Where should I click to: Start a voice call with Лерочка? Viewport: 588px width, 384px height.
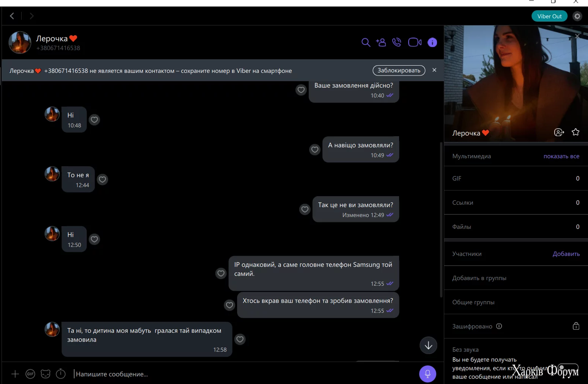pyautogui.click(x=397, y=42)
